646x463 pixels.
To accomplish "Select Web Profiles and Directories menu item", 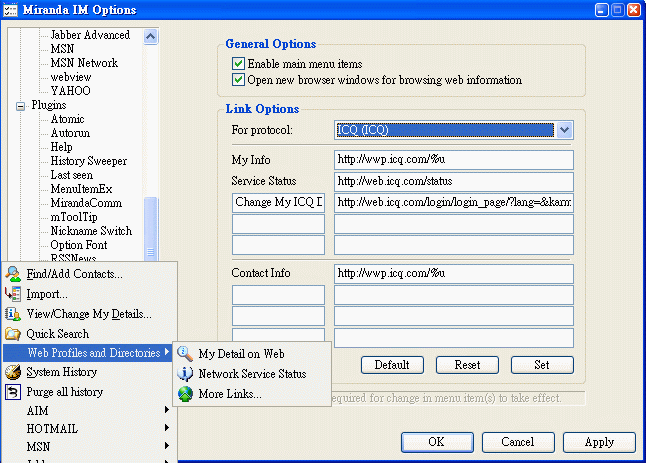I will 87,353.
